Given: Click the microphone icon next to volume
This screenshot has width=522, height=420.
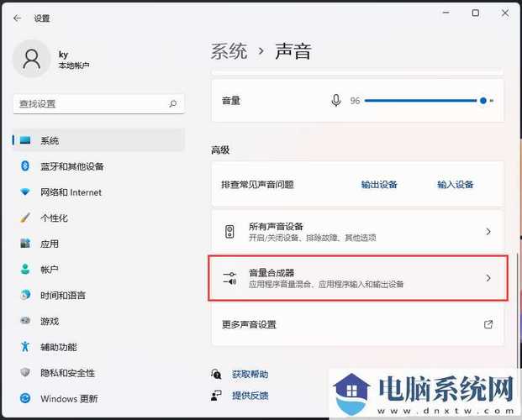Looking at the screenshot, I should [336, 101].
